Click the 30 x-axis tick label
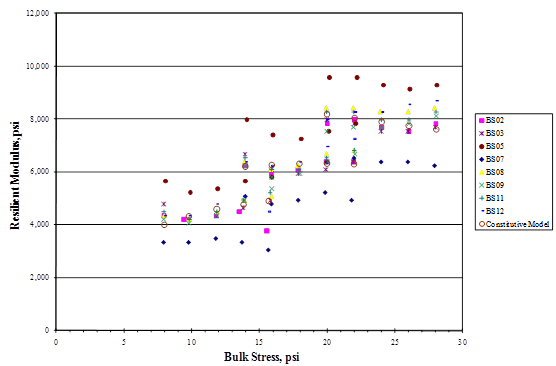Image resolution: width=556 pixels, height=366 pixels. point(462,342)
